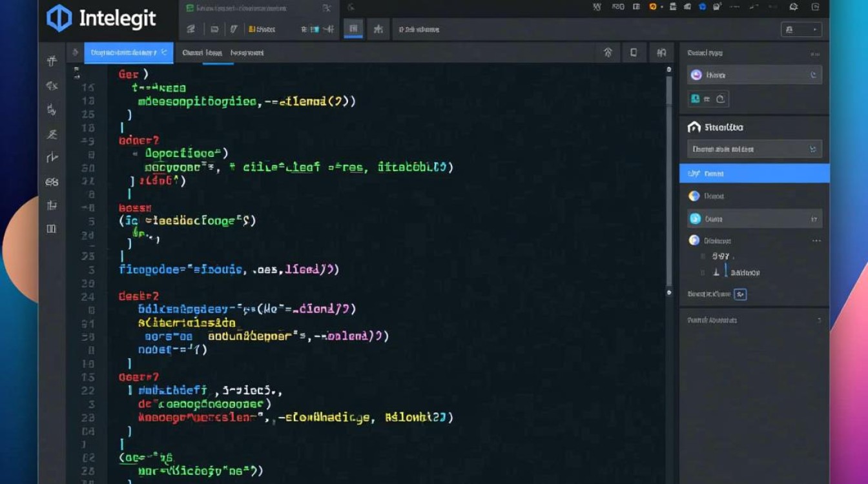The width and height of the screenshot is (868, 484).
Task: Open the dropdown field below the home icon
Action: [x=754, y=149]
